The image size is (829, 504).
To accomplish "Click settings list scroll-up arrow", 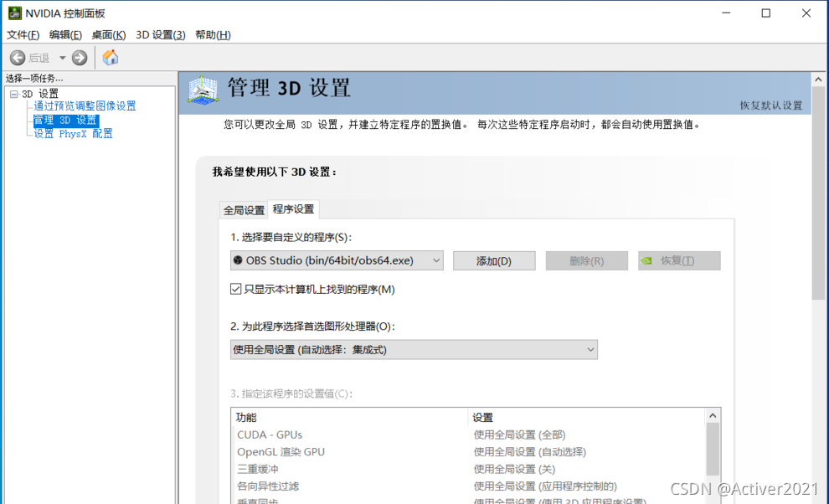I will (x=713, y=416).
